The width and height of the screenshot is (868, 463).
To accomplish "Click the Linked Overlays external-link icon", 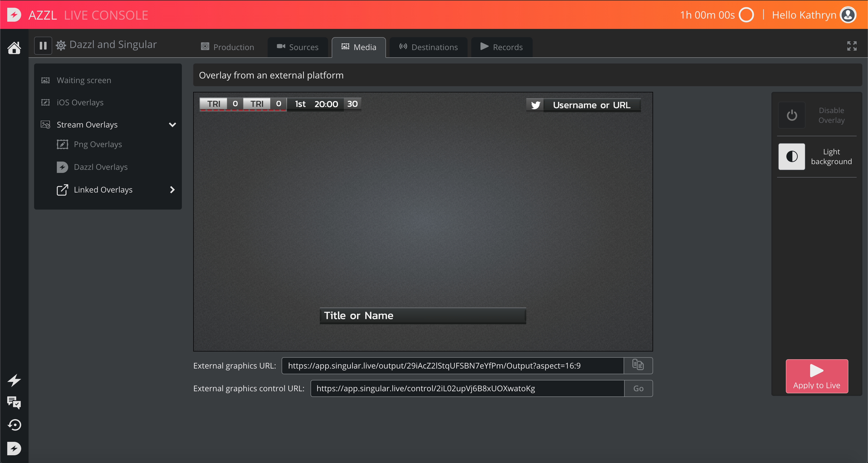I will [x=62, y=190].
